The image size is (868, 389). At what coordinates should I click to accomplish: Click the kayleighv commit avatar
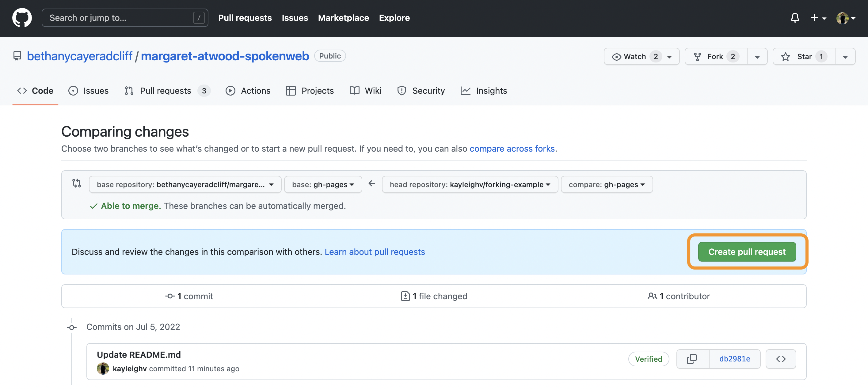tap(103, 368)
